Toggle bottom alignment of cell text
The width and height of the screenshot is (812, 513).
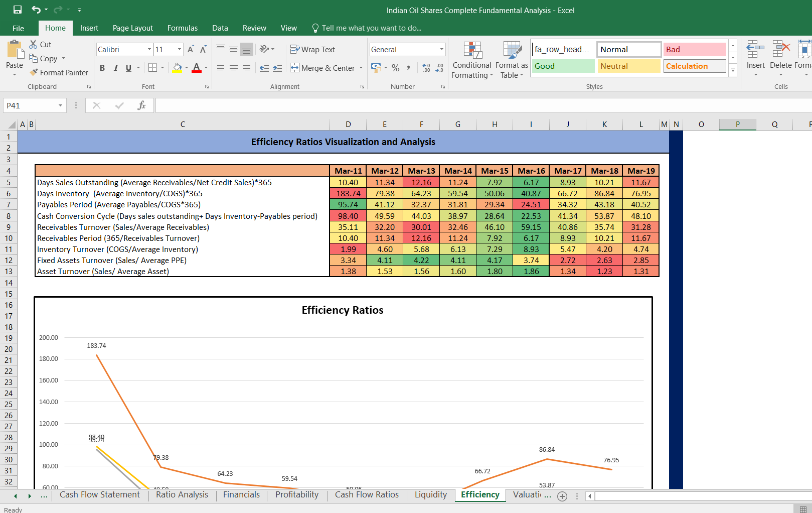click(247, 49)
